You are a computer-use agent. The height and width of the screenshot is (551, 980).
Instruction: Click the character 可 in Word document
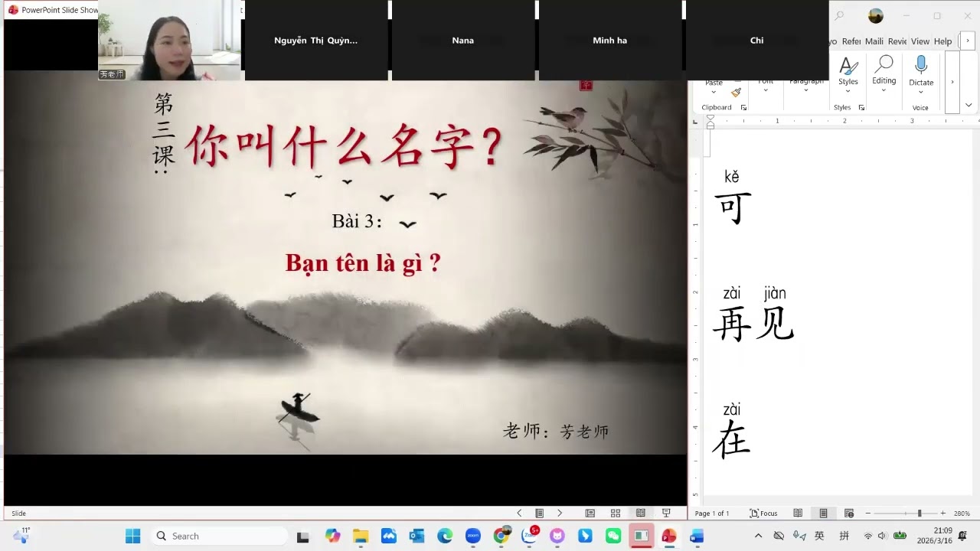click(x=733, y=208)
